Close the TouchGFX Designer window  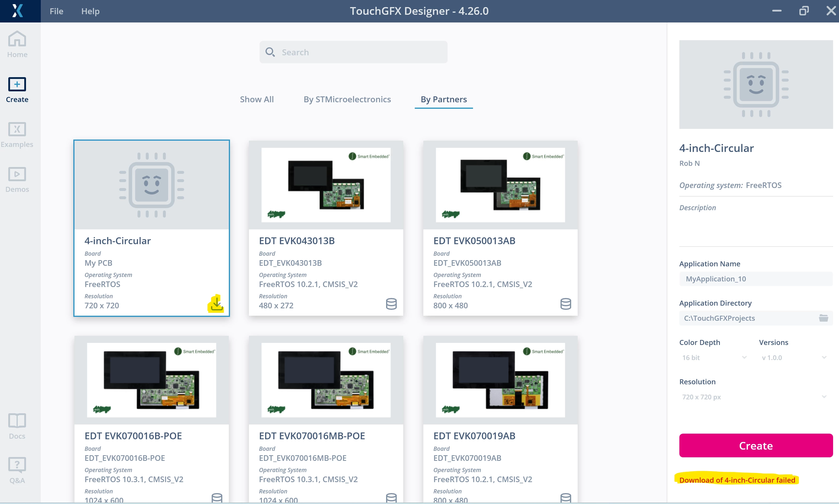pos(831,11)
